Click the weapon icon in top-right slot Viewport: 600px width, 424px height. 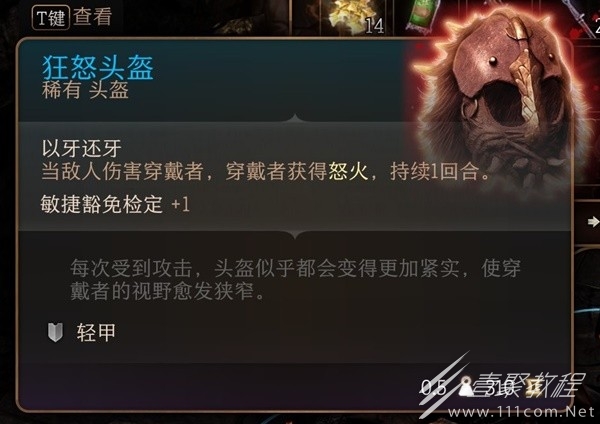click(580, 17)
